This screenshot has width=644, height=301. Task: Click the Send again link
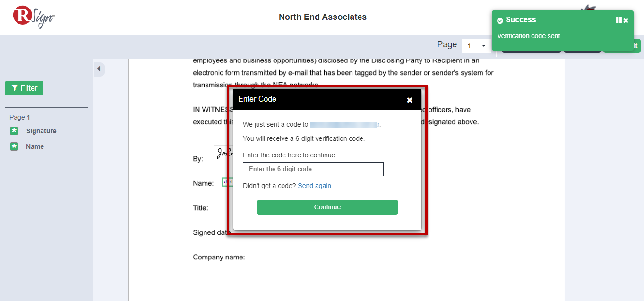click(314, 186)
